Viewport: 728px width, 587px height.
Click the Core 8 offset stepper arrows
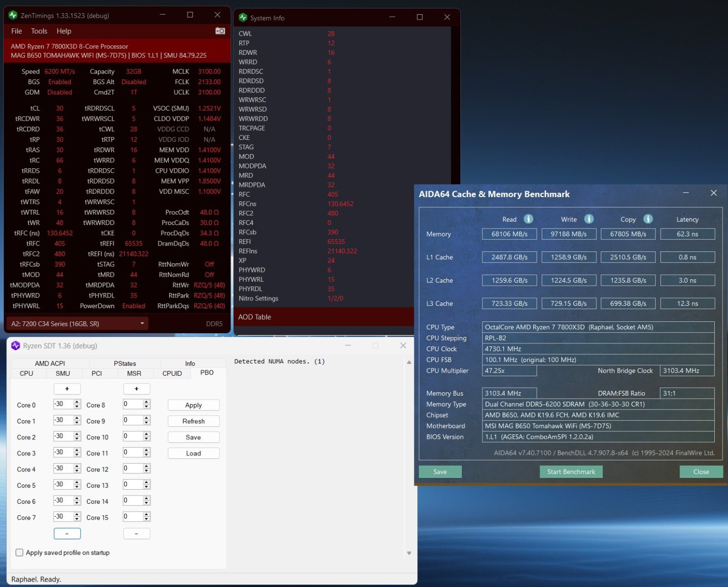pos(146,405)
